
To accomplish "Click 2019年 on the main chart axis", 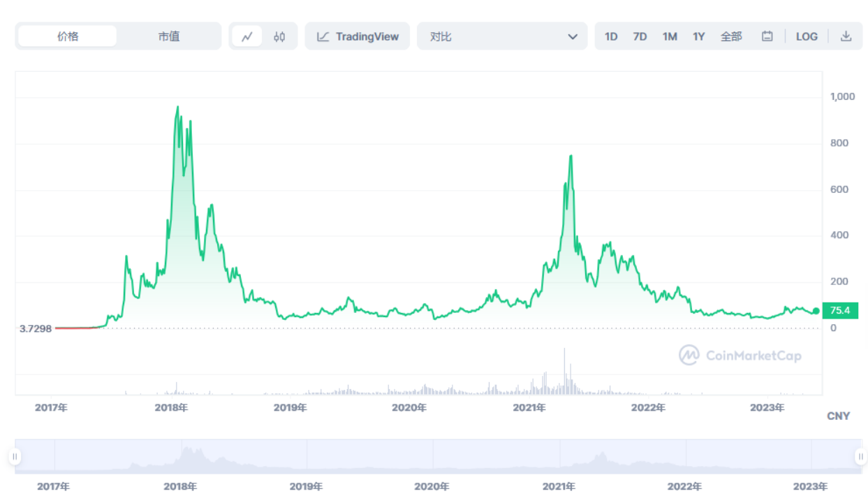I will [290, 407].
